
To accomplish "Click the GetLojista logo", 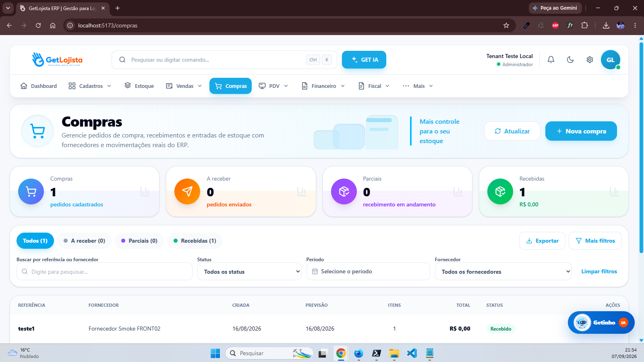I will [x=57, y=60].
